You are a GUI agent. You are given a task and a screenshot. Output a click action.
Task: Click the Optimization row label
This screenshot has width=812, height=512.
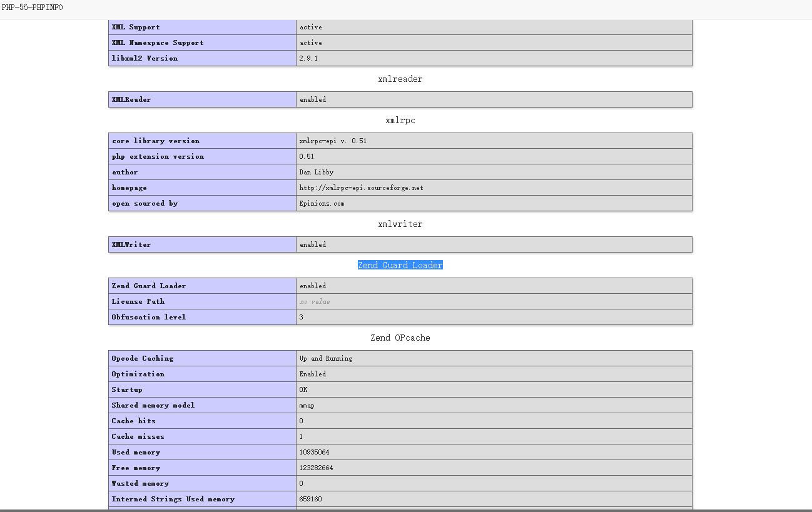click(x=138, y=374)
